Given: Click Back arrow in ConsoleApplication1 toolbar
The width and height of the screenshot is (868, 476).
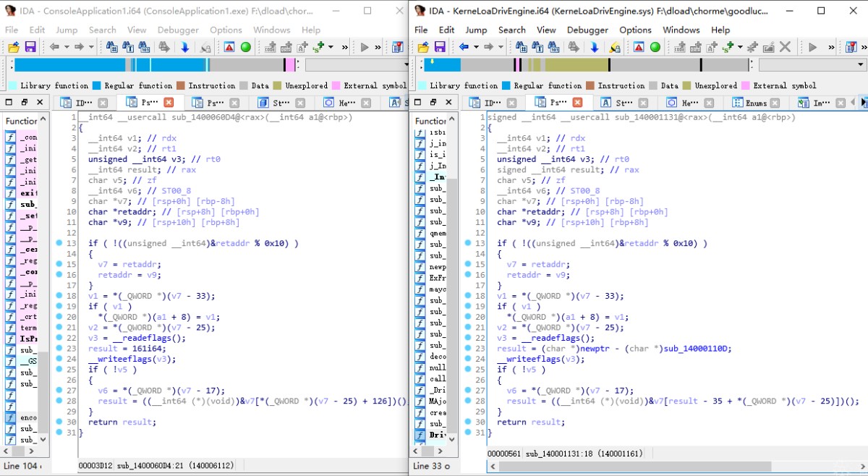Looking at the screenshot, I should tap(54, 47).
